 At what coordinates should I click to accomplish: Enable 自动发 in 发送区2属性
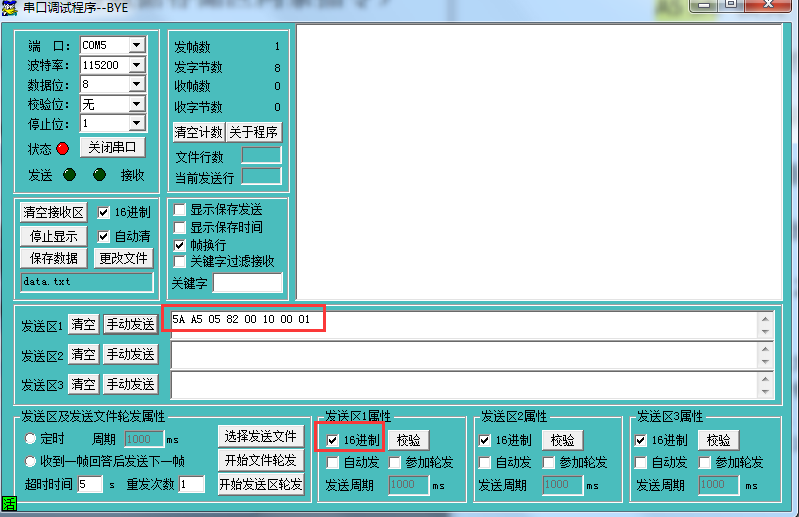coord(485,462)
